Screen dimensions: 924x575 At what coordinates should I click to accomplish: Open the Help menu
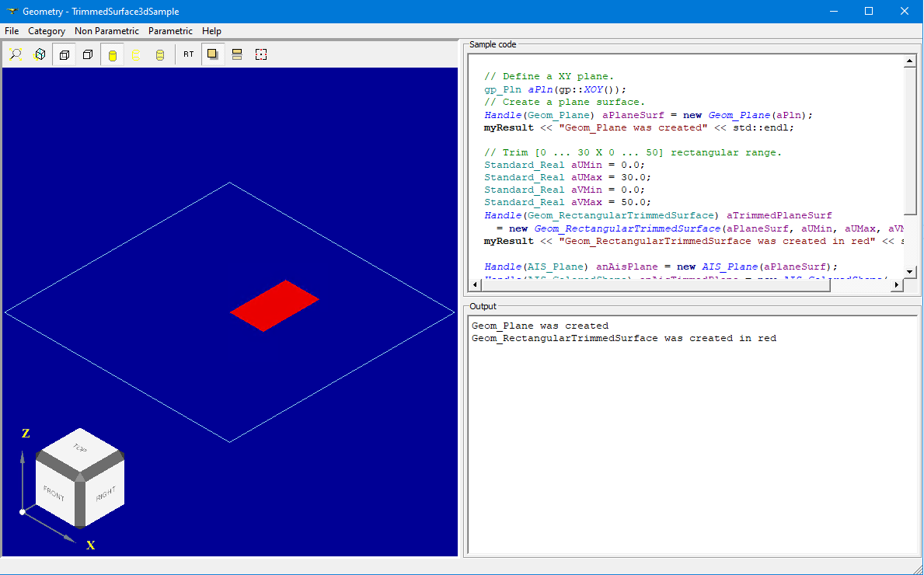point(211,31)
